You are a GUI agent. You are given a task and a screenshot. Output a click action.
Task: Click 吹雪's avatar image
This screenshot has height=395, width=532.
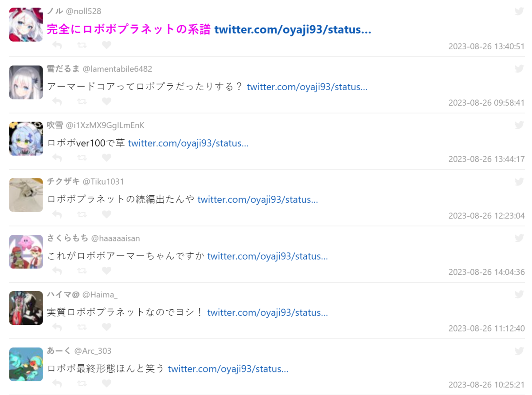(x=26, y=138)
